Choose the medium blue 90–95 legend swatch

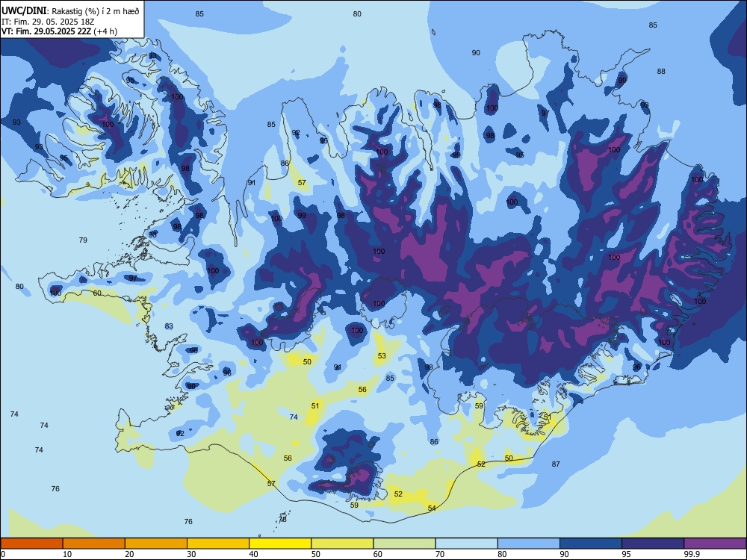[x=591, y=544]
